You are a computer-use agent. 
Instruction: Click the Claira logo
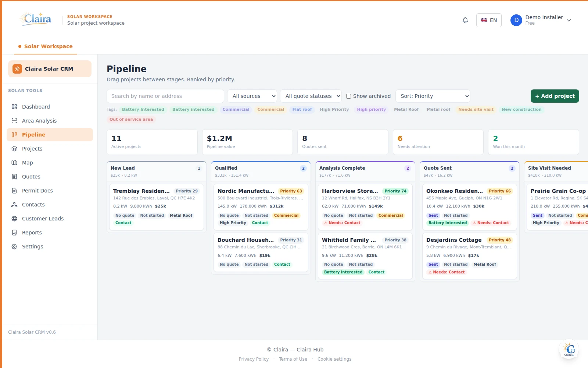36,19
